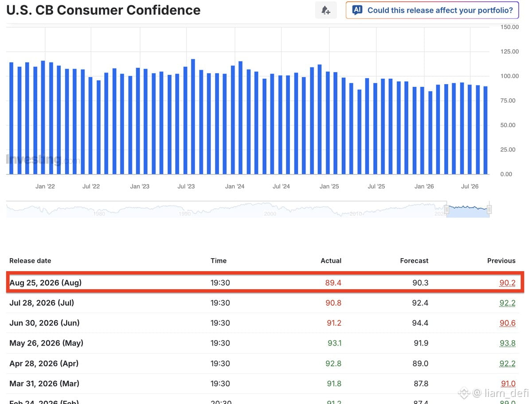The image size is (532, 404).
Task: Click actual value 93.1
Action: 334,343
